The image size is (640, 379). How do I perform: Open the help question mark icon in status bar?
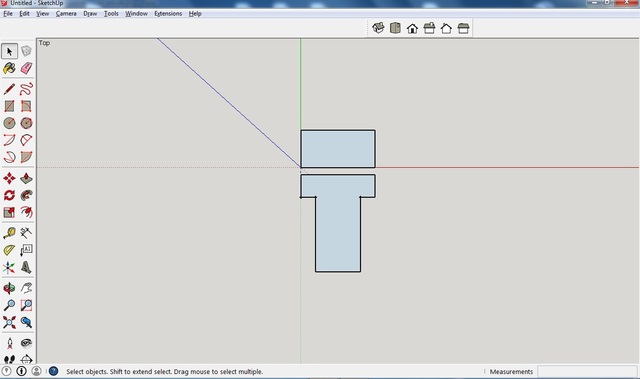(53, 371)
